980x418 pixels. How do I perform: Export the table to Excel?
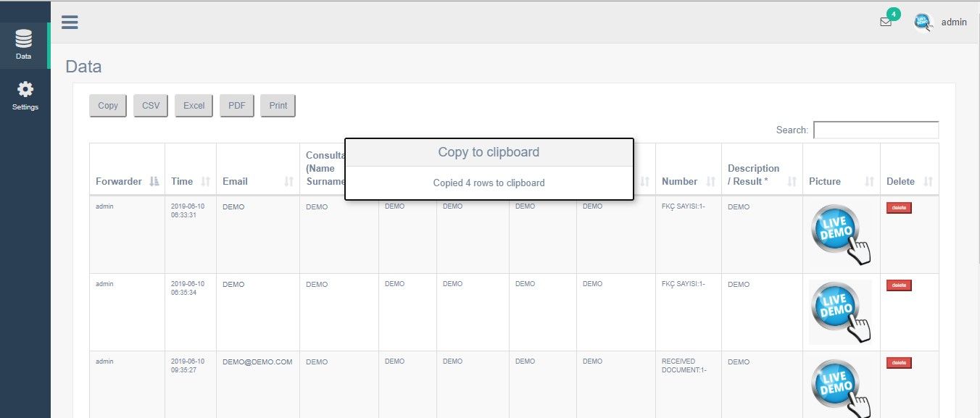click(x=194, y=105)
